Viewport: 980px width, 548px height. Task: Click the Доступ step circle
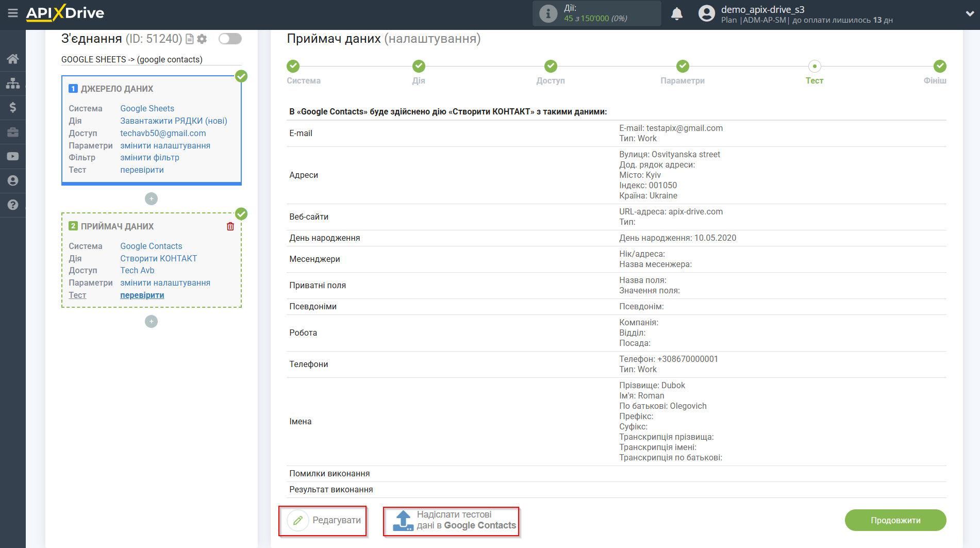tap(551, 66)
